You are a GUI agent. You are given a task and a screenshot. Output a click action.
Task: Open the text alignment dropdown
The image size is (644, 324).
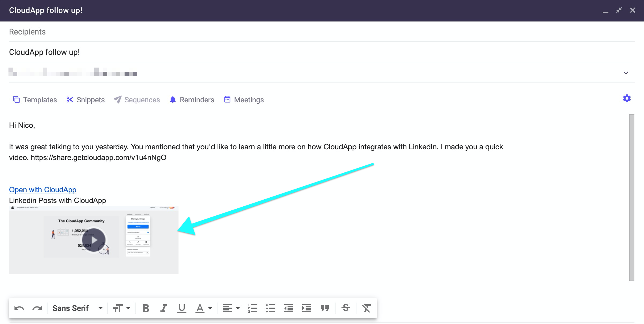[x=230, y=308]
